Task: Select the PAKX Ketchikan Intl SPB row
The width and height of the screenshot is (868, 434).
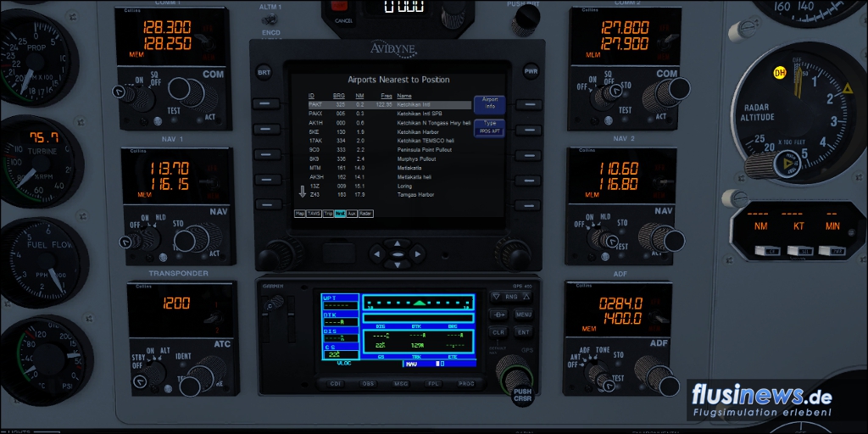Action: (x=390, y=114)
